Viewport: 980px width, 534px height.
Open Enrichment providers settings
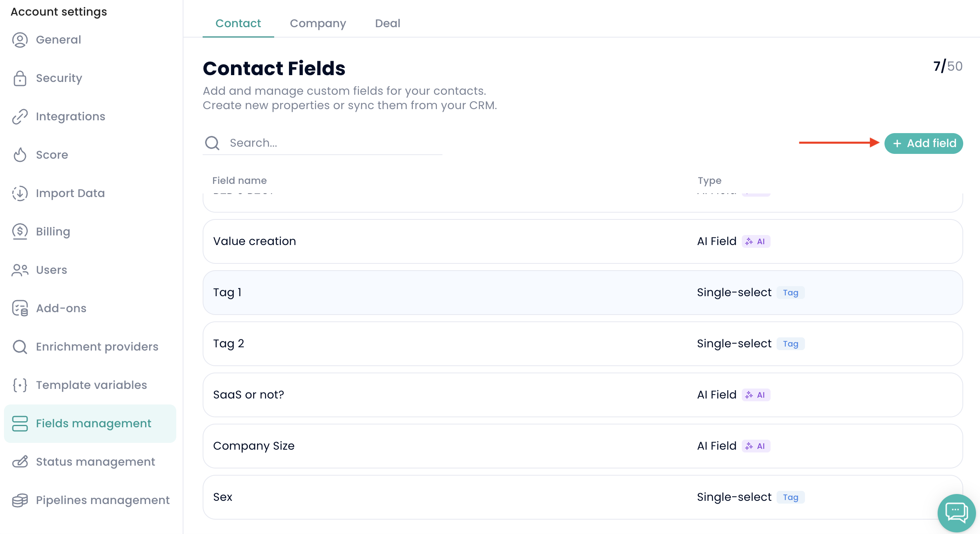(x=97, y=347)
